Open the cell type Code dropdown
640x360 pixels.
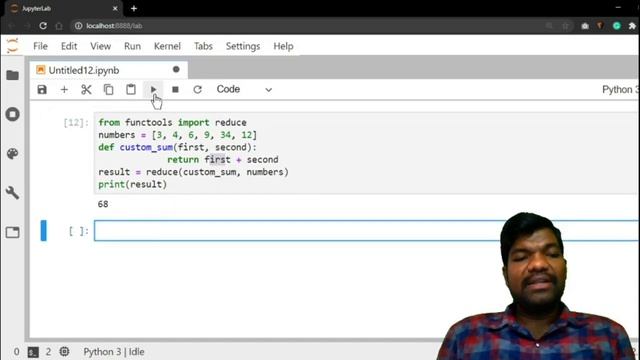click(x=244, y=89)
